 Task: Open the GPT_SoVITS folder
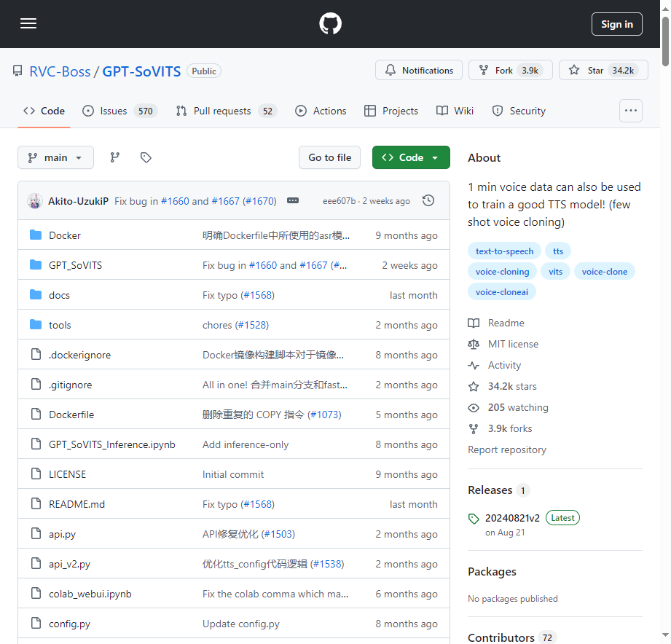75,265
